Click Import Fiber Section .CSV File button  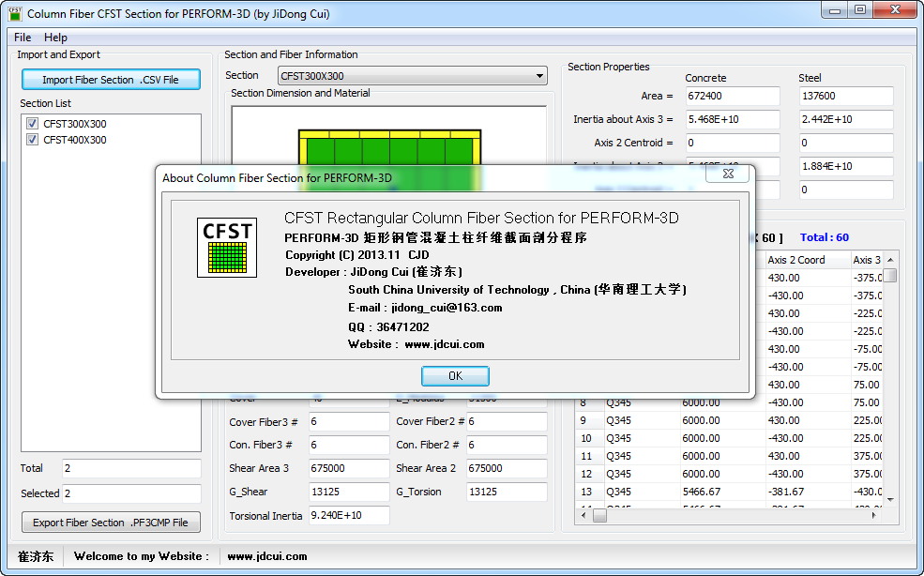click(111, 80)
